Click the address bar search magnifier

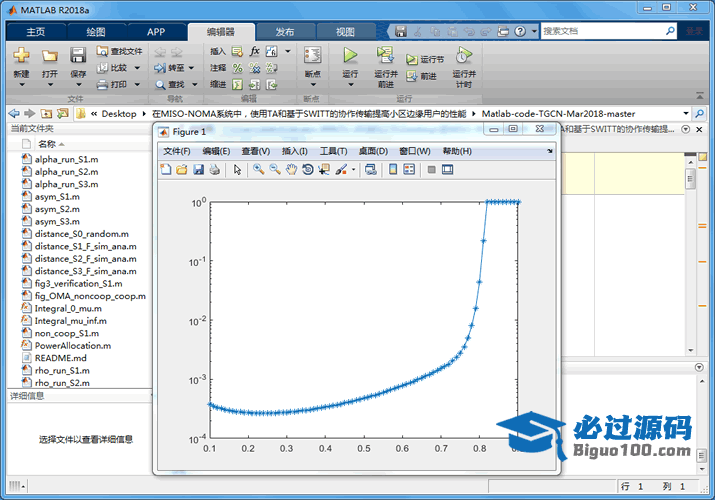coord(699,113)
